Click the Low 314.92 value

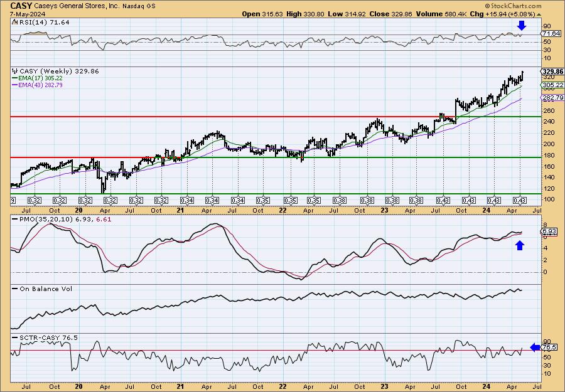pyautogui.click(x=345, y=14)
